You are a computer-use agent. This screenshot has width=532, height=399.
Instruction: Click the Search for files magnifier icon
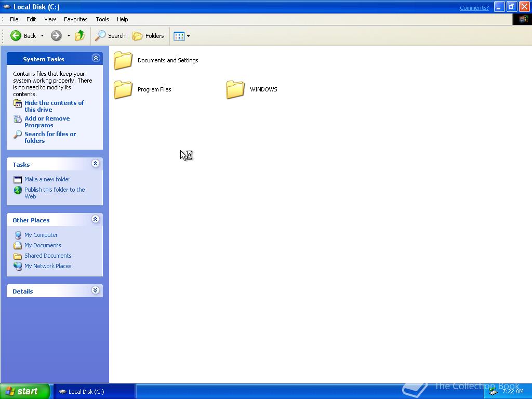(x=18, y=135)
